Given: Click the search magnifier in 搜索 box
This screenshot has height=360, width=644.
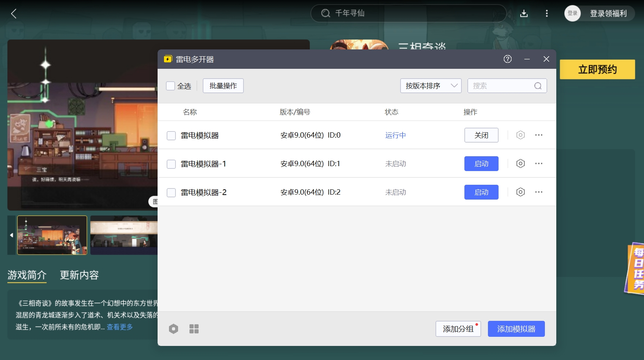Looking at the screenshot, I should click(538, 86).
